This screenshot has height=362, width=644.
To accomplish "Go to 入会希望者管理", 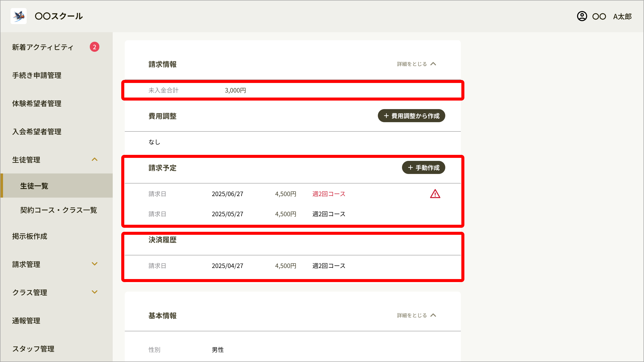I will [37, 132].
